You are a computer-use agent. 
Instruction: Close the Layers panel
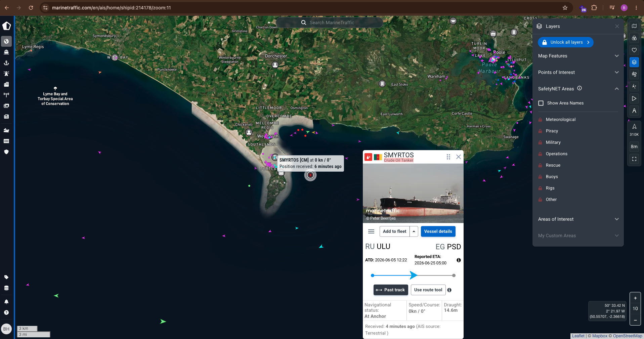tap(617, 26)
